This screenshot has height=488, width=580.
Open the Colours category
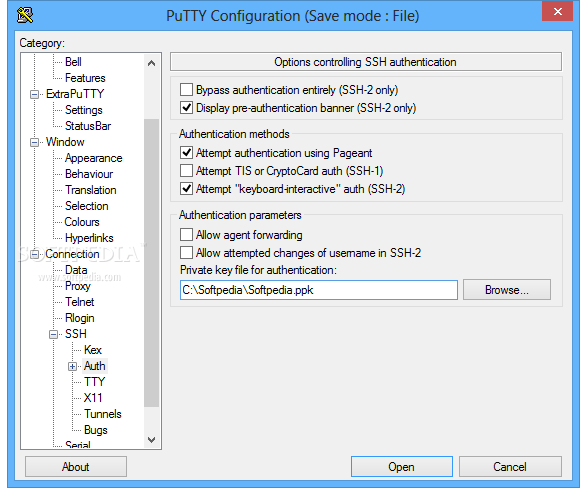point(82,222)
